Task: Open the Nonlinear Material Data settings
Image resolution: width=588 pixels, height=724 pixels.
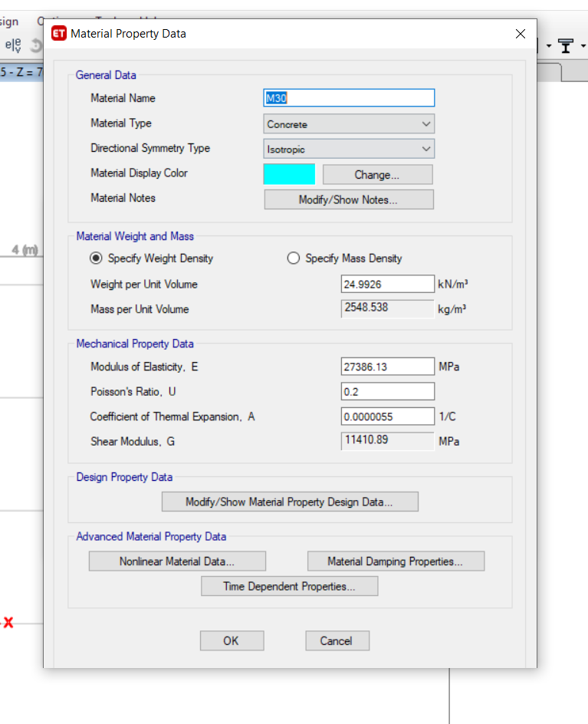Action: [177, 561]
